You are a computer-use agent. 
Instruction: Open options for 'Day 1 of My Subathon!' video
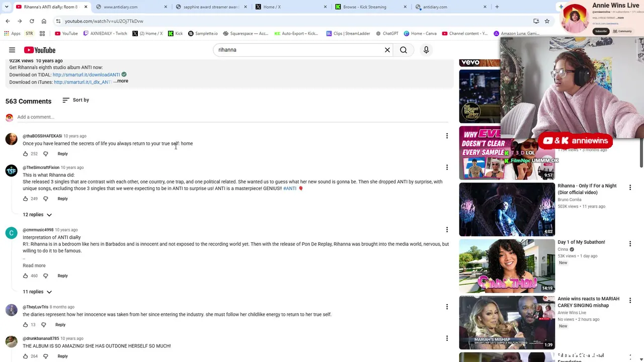pos(630,243)
